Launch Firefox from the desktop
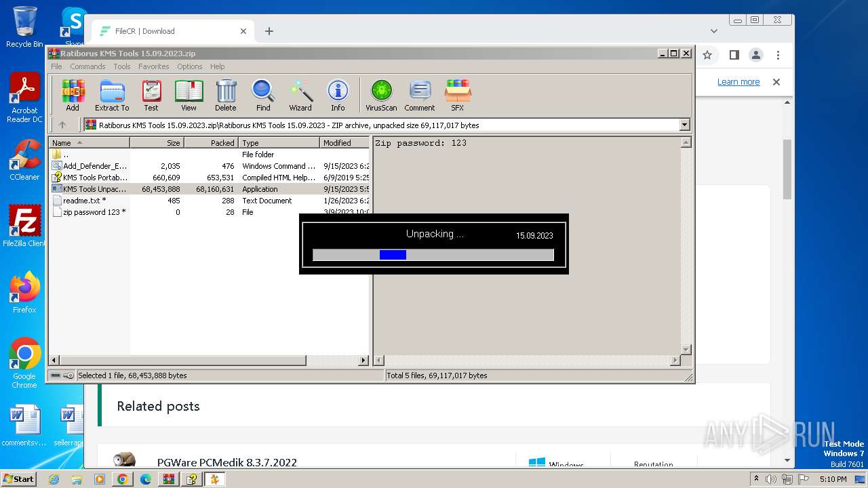Viewport: 868px width, 488px height. coord(24,293)
